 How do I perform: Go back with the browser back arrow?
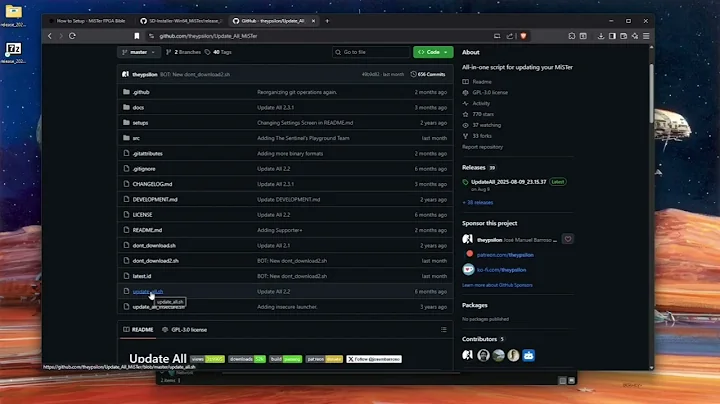(50, 36)
